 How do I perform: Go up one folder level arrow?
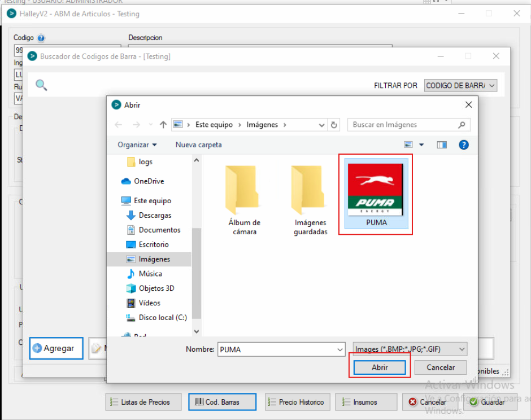[163, 125]
